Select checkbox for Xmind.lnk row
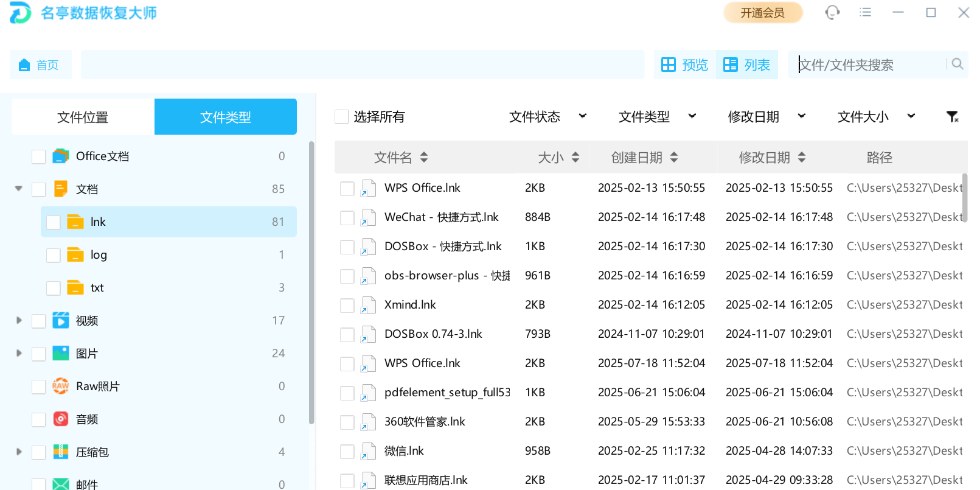Screen dimensions: 980x490 pos(347,306)
